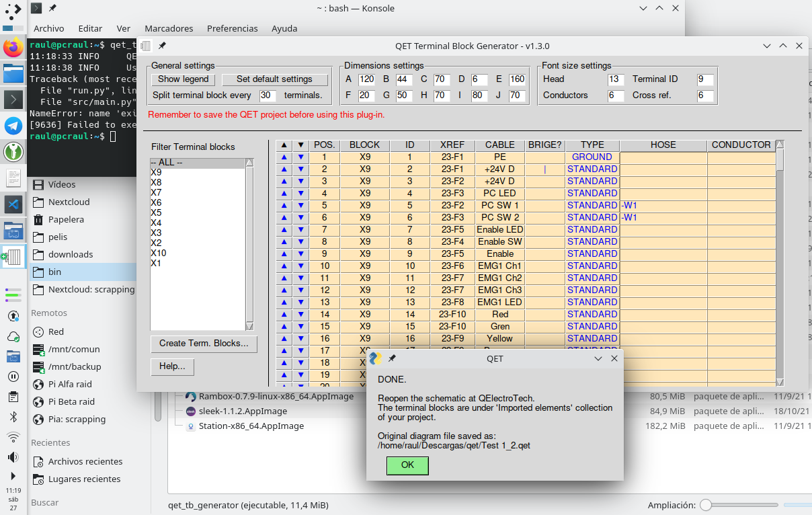Launch Telegram from the left dock
Screen dimensions: 812x515
pyautogui.click(x=13, y=126)
